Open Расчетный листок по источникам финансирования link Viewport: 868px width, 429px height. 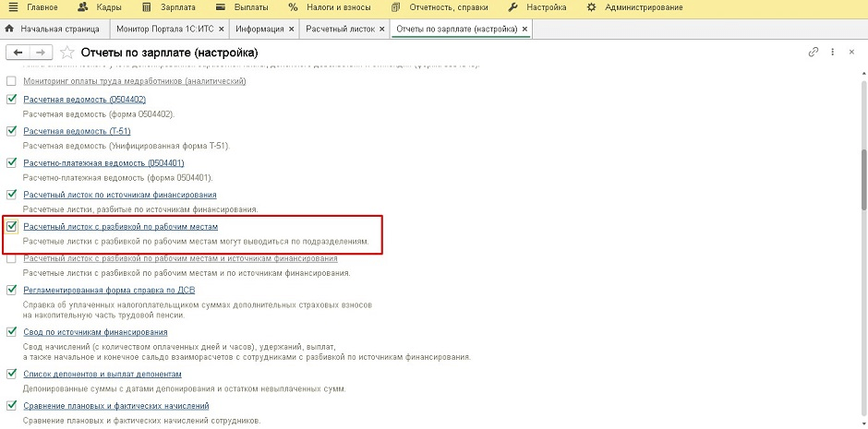119,195
